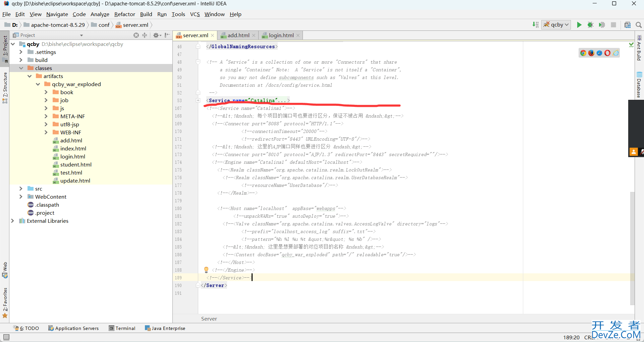Click the editor vertical scrollbar
This screenshot has height=342, width=644.
[632, 248]
